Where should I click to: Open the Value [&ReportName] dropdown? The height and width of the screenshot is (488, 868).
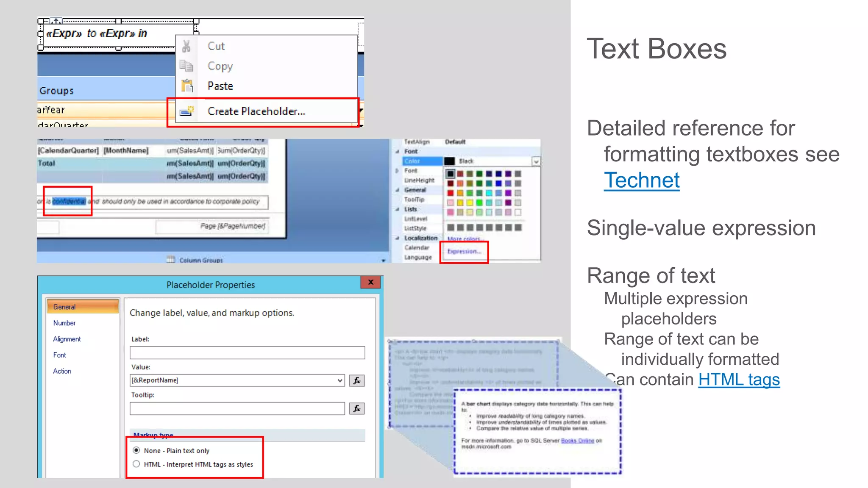(x=340, y=380)
